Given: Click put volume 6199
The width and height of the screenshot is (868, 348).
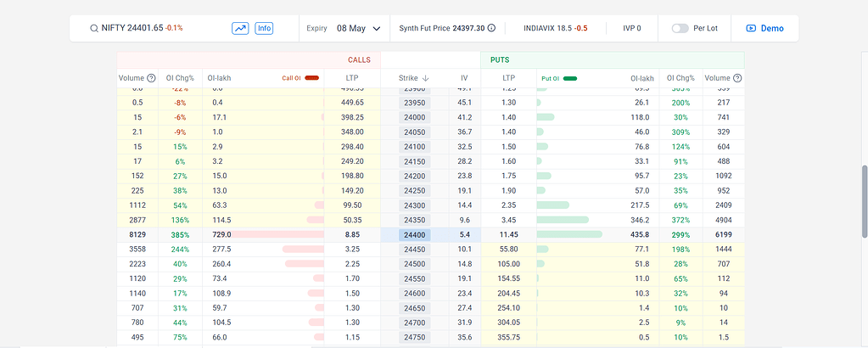Looking at the screenshot, I should pyautogui.click(x=724, y=235).
